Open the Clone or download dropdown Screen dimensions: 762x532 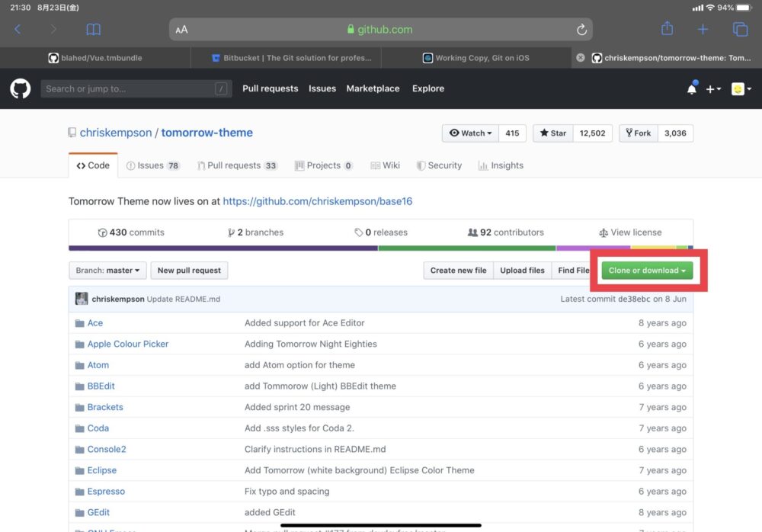tap(647, 271)
